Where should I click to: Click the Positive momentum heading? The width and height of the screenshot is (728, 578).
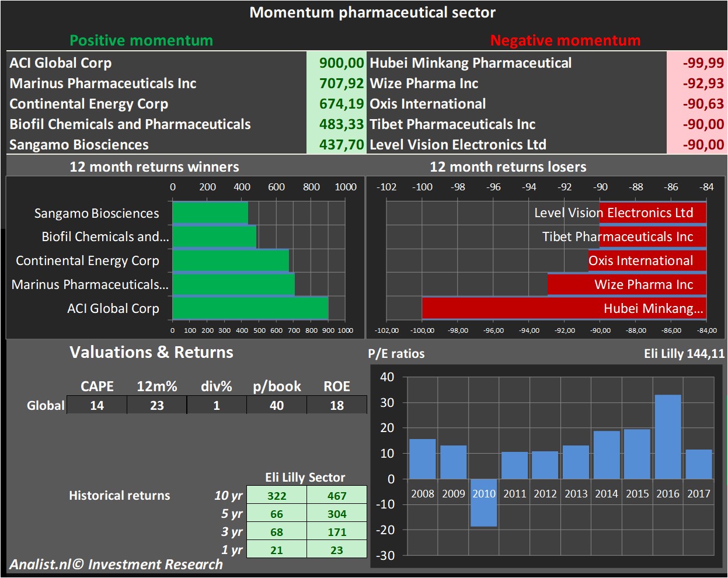click(141, 40)
